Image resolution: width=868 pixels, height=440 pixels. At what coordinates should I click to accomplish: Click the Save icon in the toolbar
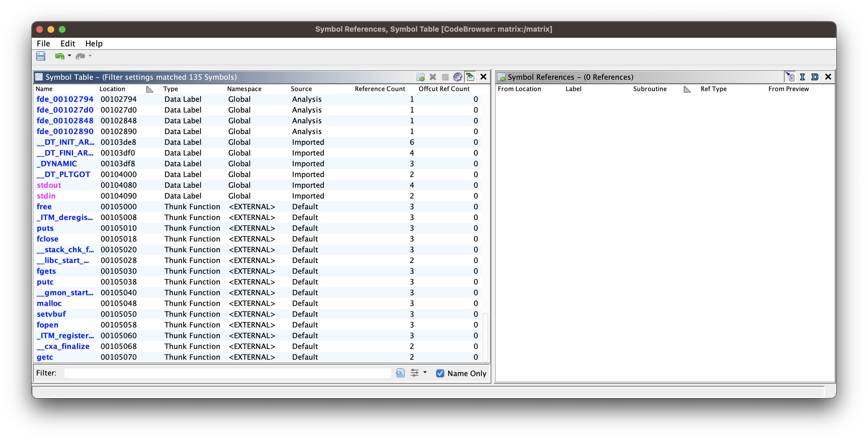(41, 56)
